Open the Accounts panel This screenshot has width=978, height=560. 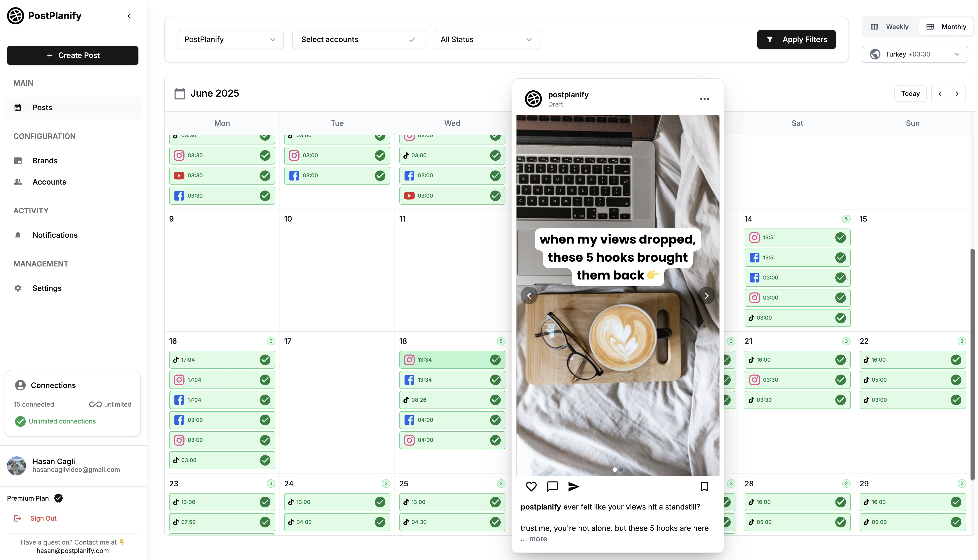coord(49,181)
